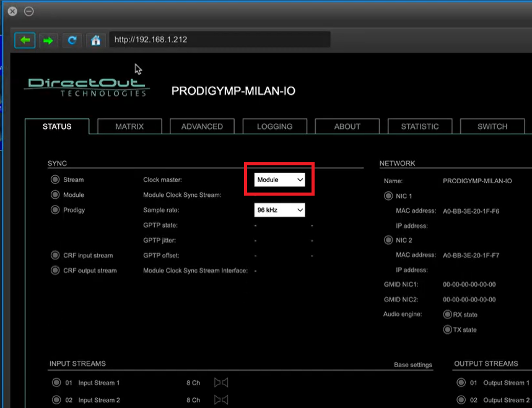Open the ADVANCED tab
The image size is (532, 408).
coord(203,126)
